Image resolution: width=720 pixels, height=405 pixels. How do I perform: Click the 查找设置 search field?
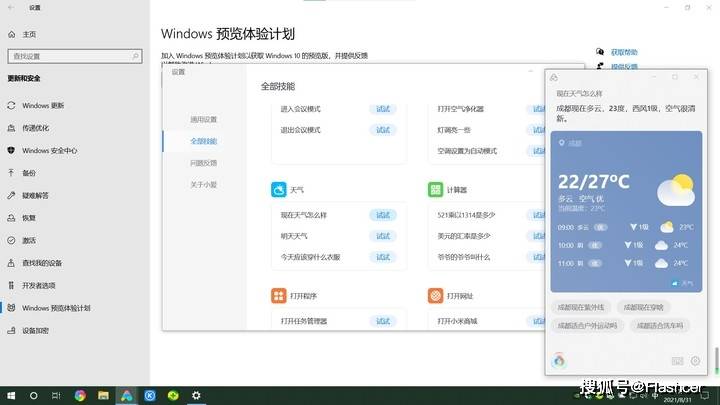click(x=75, y=56)
